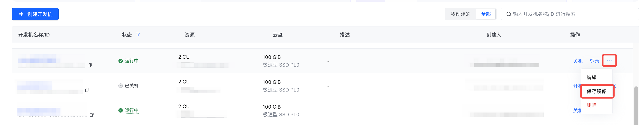Click 登录 for the first machine
Screen dimensions: 644x125
[x=594, y=61]
